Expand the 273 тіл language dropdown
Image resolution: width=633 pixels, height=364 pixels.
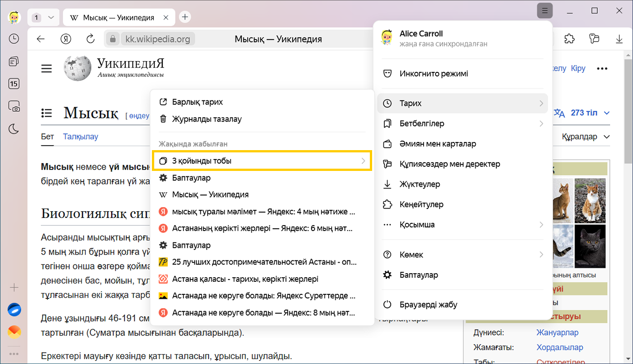pos(590,113)
